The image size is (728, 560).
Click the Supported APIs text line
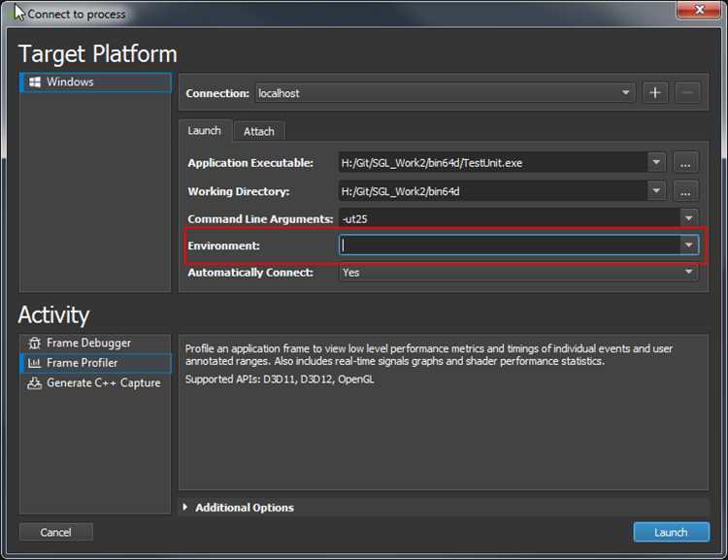click(280, 379)
